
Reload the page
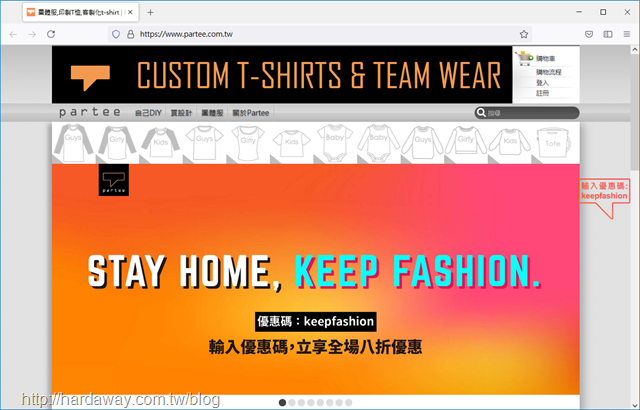pyautogui.click(x=51, y=34)
